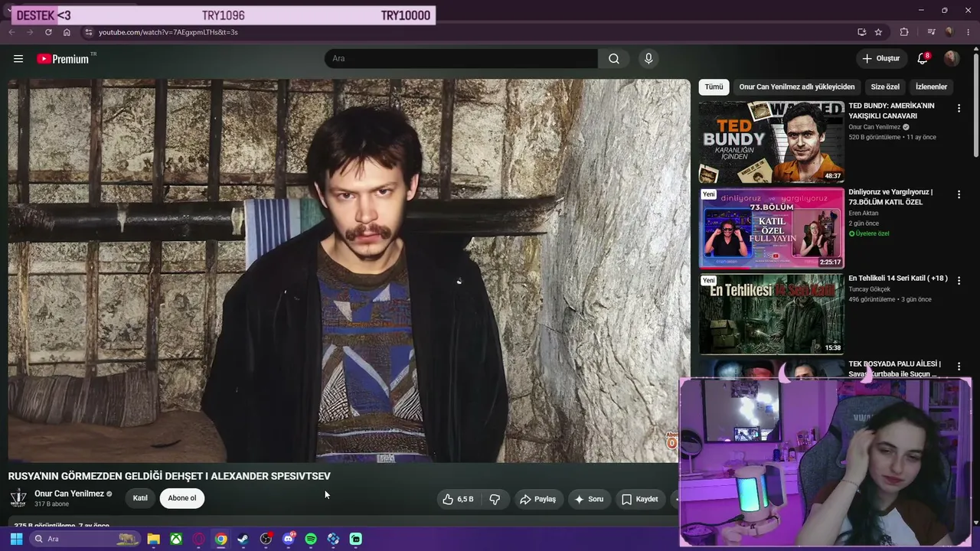This screenshot has height=551, width=980.
Task: Open Spotify from the taskbar
Action: pos(311,539)
